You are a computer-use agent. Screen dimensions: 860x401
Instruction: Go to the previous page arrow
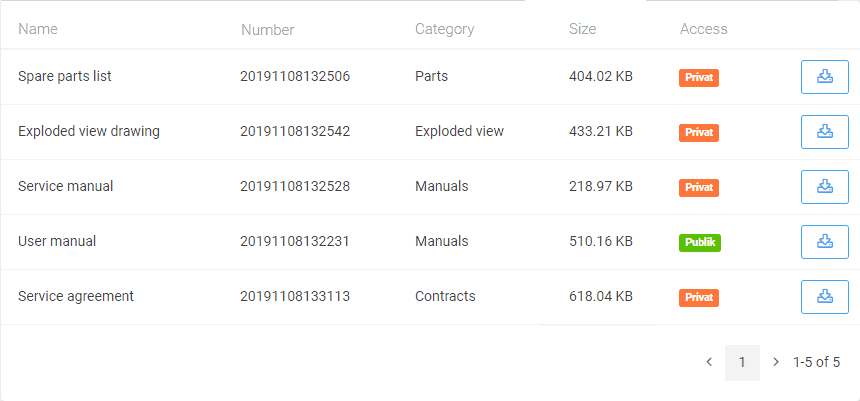[x=709, y=362]
